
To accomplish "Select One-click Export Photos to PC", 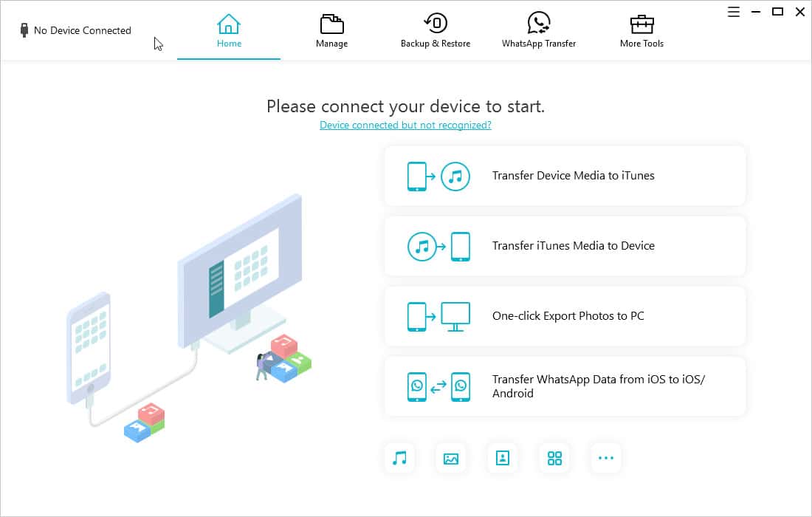I will (568, 316).
